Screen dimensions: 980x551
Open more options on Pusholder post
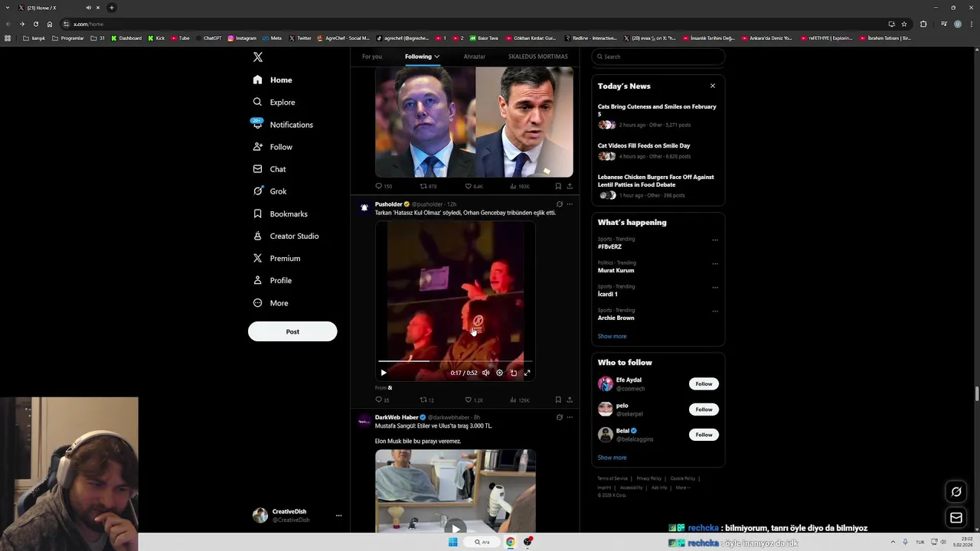(x=570, y=204)
